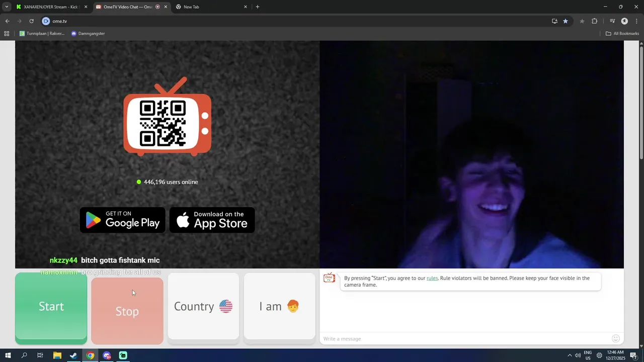Open the Chrome three-dot menu
The image size is (644, 362).
(636, 21)
